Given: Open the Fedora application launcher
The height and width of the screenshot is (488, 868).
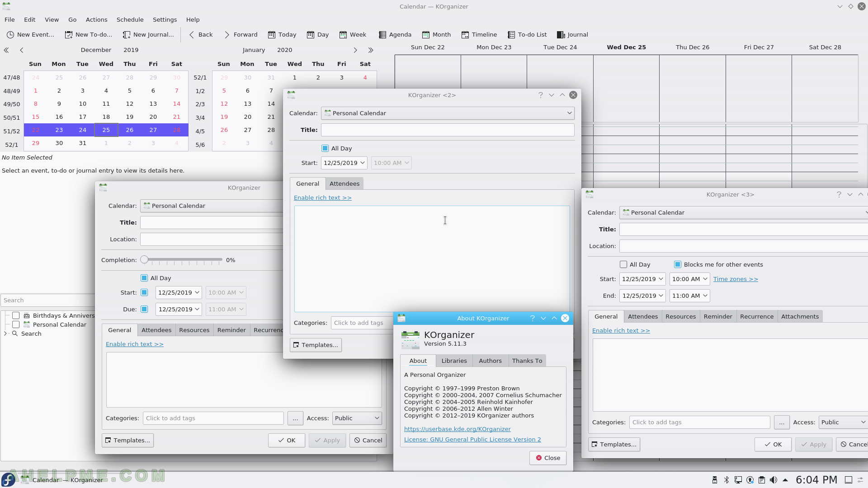Looking at the screenshot, I should pyautogui.click(x=8, y=480).
